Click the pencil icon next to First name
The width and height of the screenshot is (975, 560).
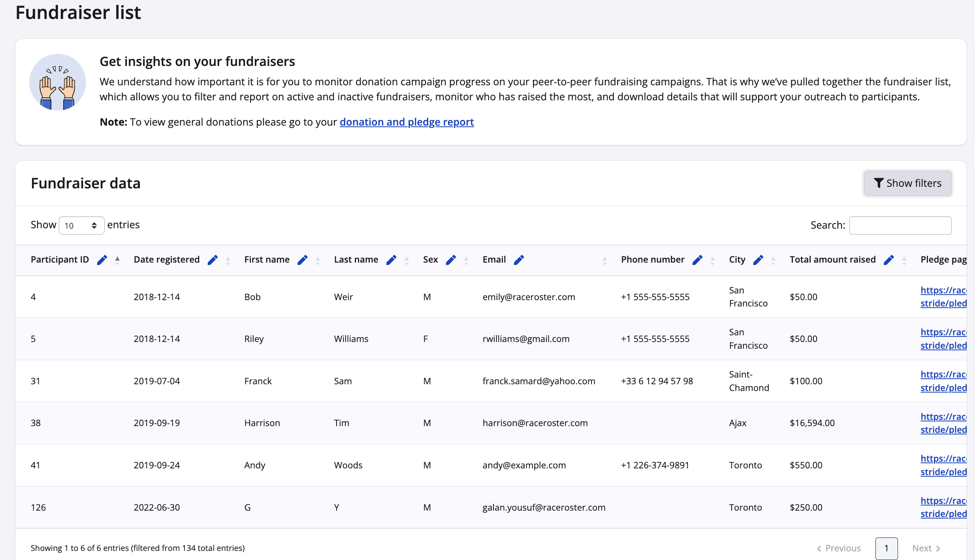(x=303, y=260)
